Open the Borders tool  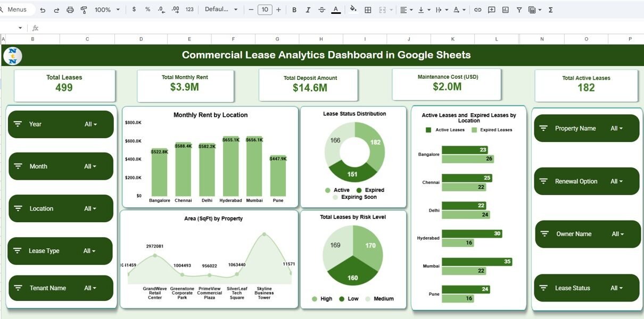[x=368, y=10]
